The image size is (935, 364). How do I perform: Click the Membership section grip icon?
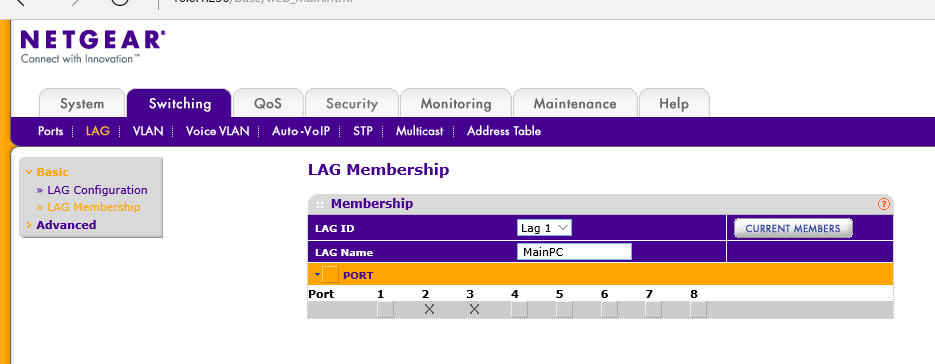[x=320, y=205]
